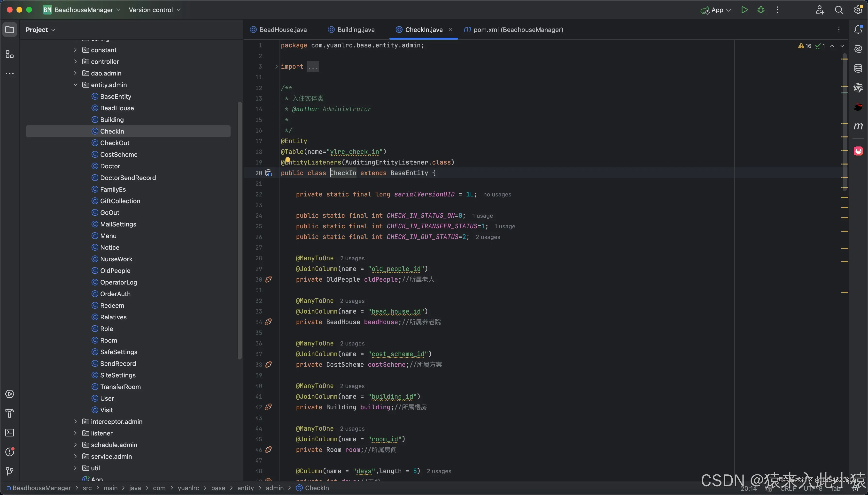The image size is (868, 495).
Task: Open the Terminal tool window
Action: point(9,433)
